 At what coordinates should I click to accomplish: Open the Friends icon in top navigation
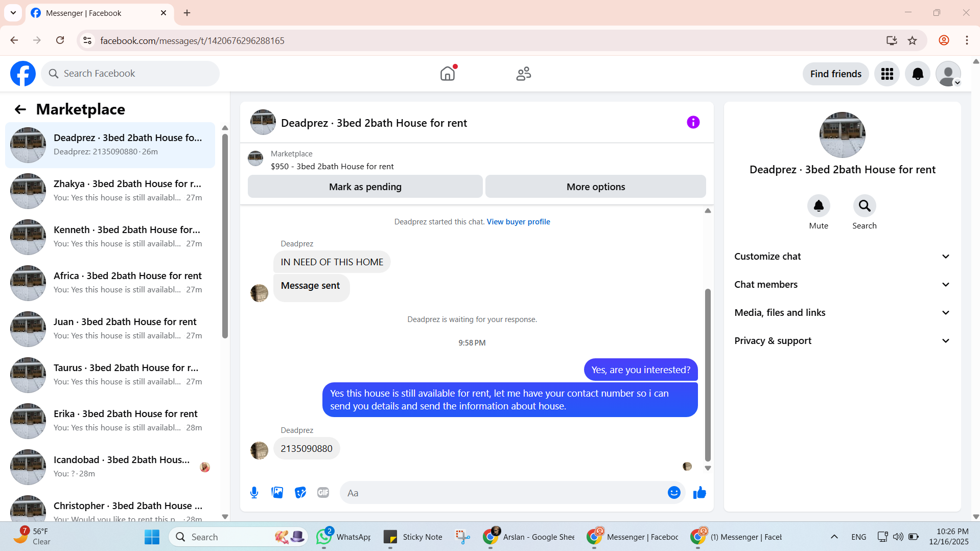point(524,74)
